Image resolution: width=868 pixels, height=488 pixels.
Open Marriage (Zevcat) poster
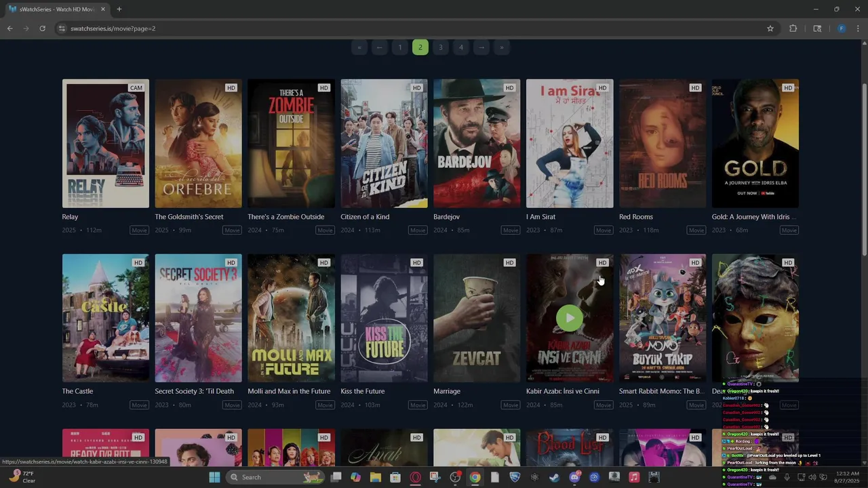coord(477,318)
